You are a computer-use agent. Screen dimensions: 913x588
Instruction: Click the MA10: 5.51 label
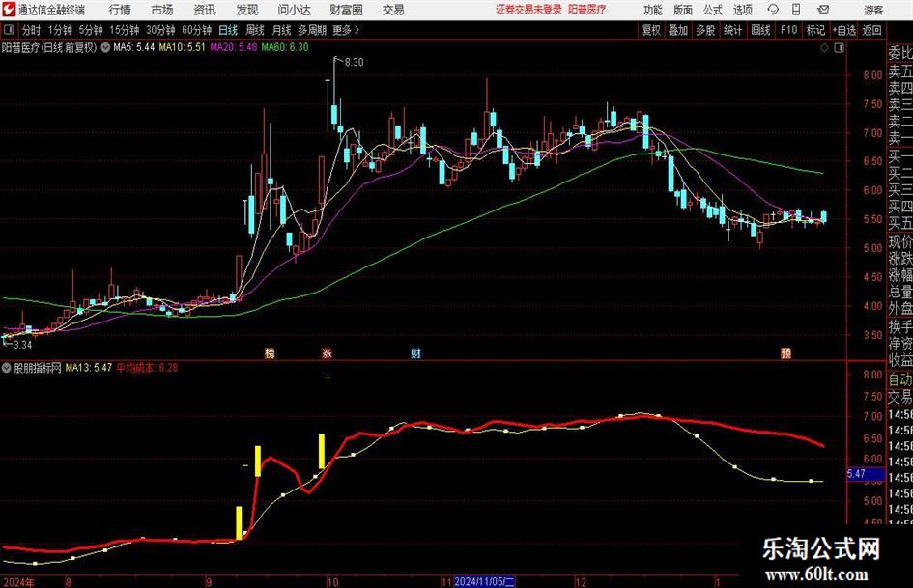coord(183,47)
